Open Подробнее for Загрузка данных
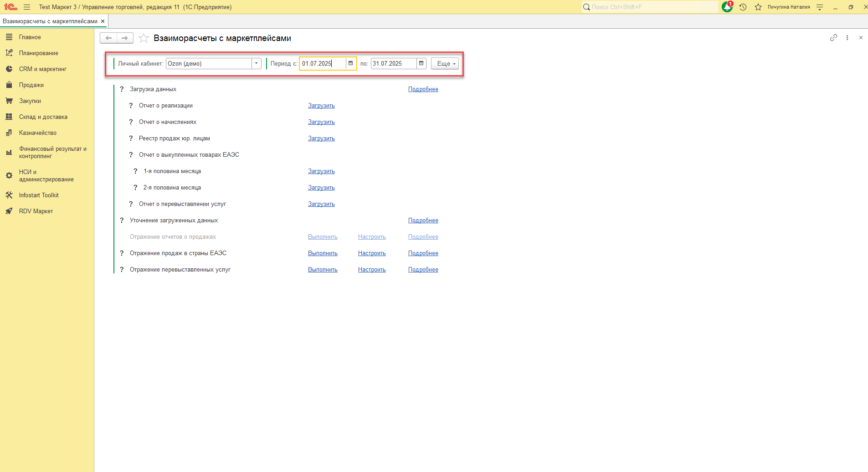Image resolution: width=868 pixels, height=472 pixels. click(423, 89)
